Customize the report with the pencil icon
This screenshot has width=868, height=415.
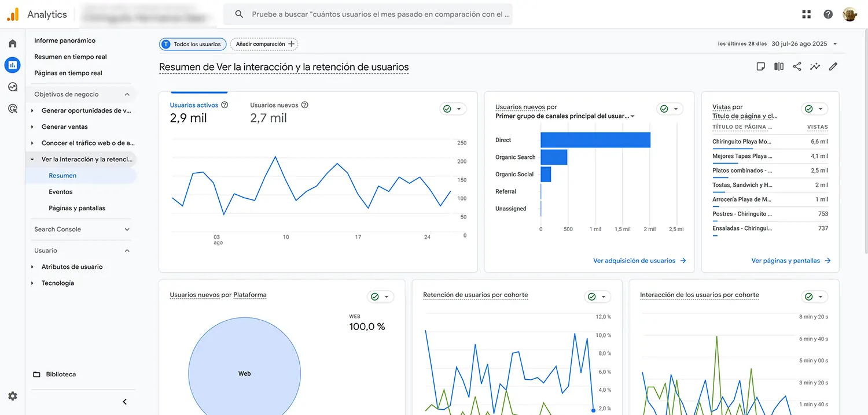[833, 66]
